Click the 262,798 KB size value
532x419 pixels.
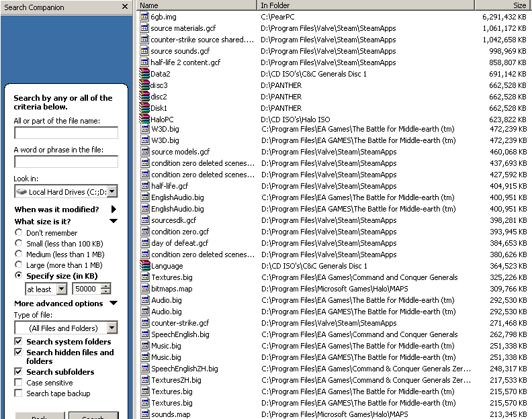[x=508, y=334]
